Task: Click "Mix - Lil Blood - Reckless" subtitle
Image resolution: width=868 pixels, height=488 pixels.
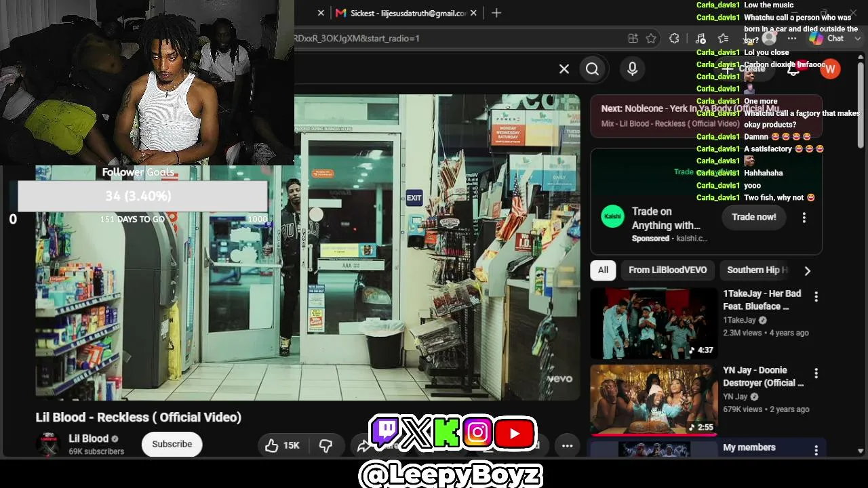Action: coord(670,124)
